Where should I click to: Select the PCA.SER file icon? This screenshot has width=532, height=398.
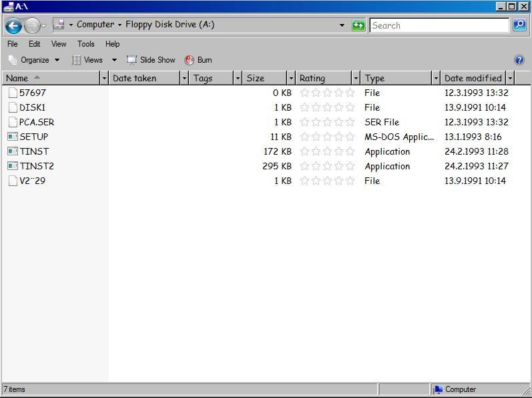tap(13, 122)
